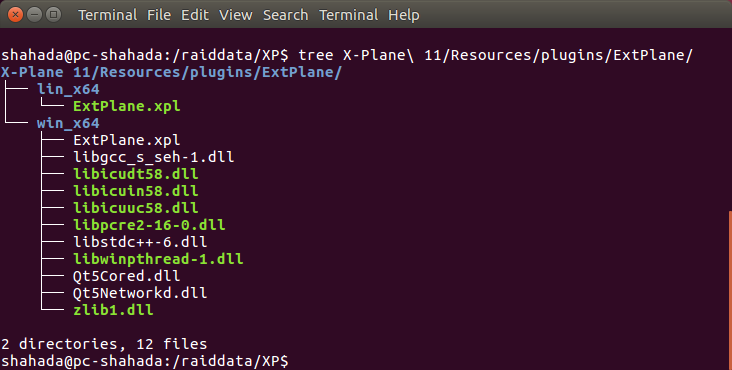Click the green ExtPlane.xpl file name
732x370 pixels.
click(127, 106)
